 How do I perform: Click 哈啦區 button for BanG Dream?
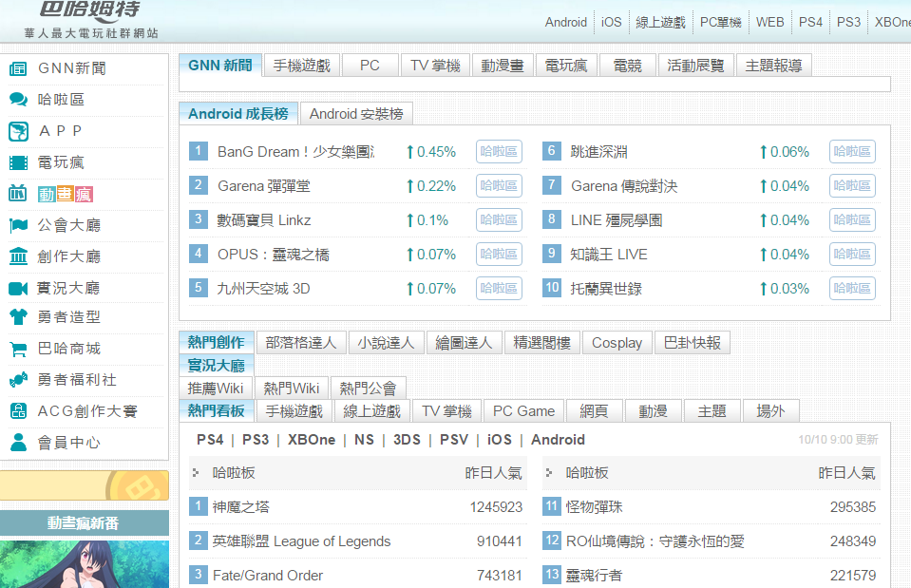pos(499,152)
